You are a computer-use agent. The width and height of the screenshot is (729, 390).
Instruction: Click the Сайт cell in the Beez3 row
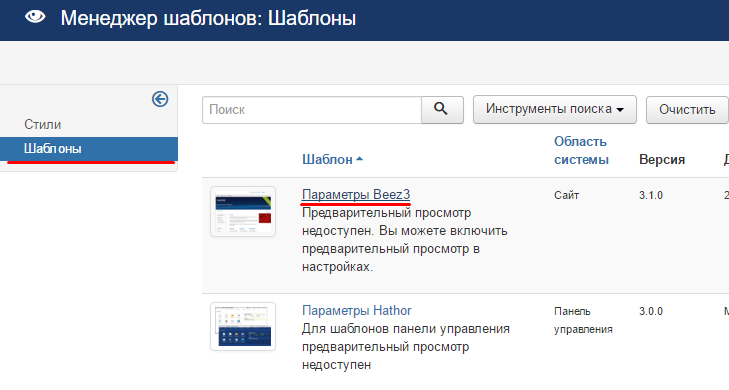pyautogui.click(x=566, y=195)
